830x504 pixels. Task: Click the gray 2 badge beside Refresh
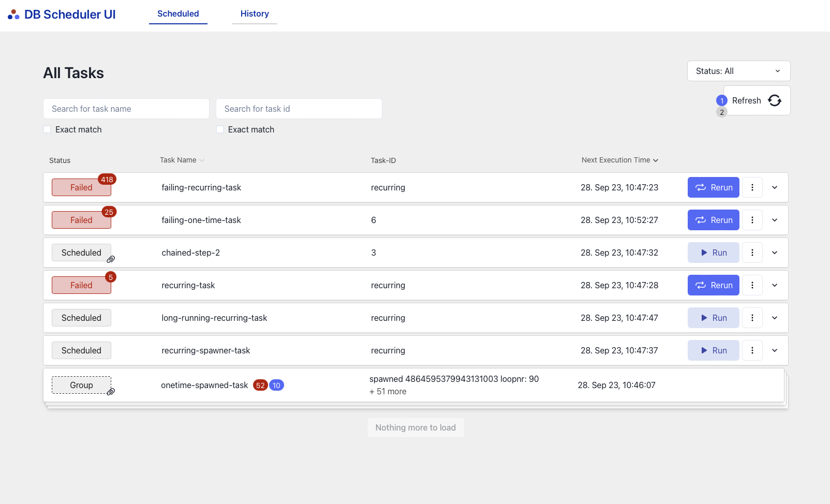tap(722, 112)
